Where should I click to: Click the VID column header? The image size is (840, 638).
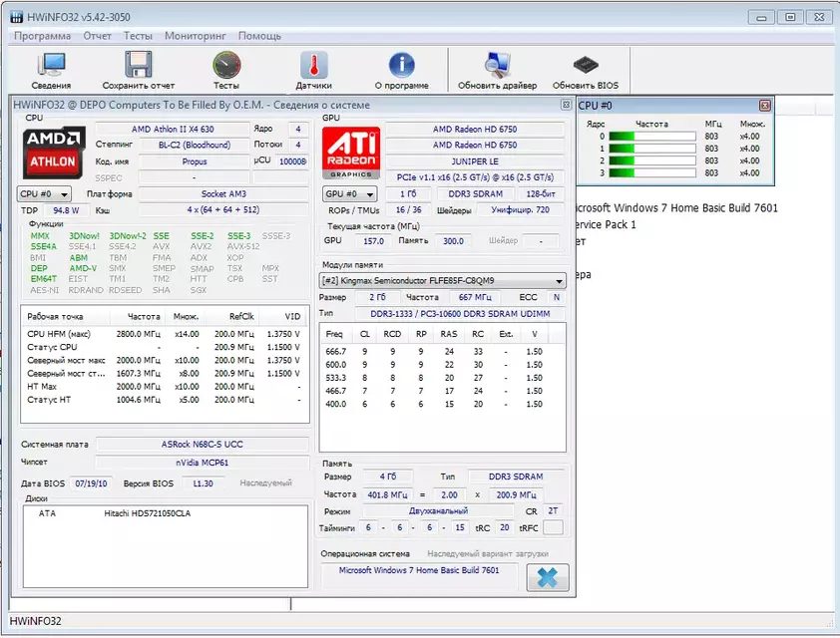(283, 317)
